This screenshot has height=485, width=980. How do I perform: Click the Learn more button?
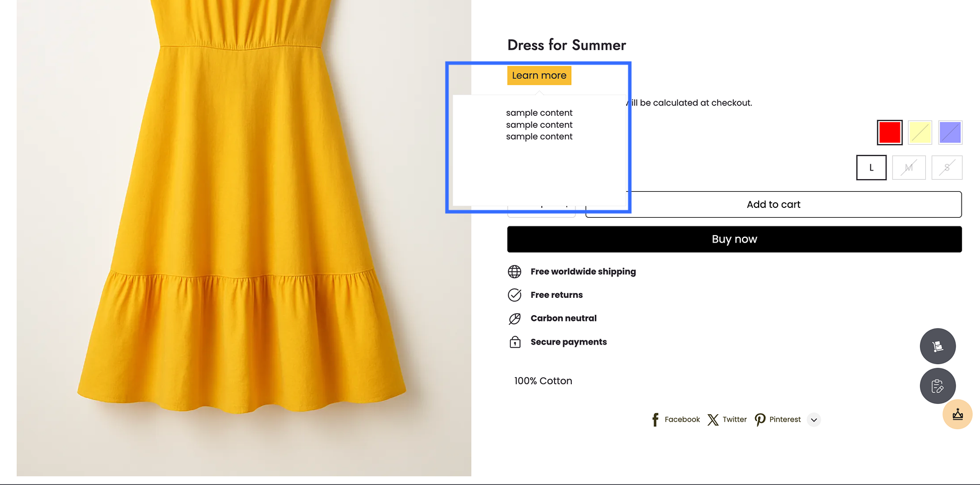pyautogui.click(x=539, y=75)
